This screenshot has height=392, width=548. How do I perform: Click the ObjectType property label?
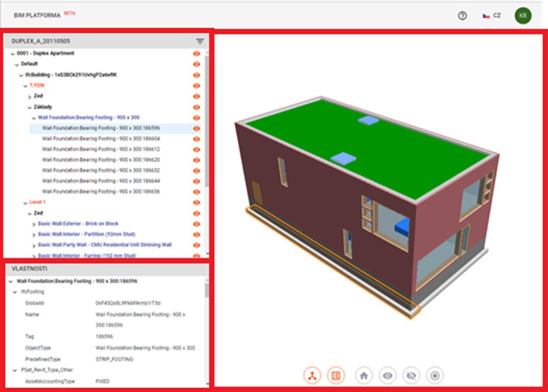tap(38, 348)
